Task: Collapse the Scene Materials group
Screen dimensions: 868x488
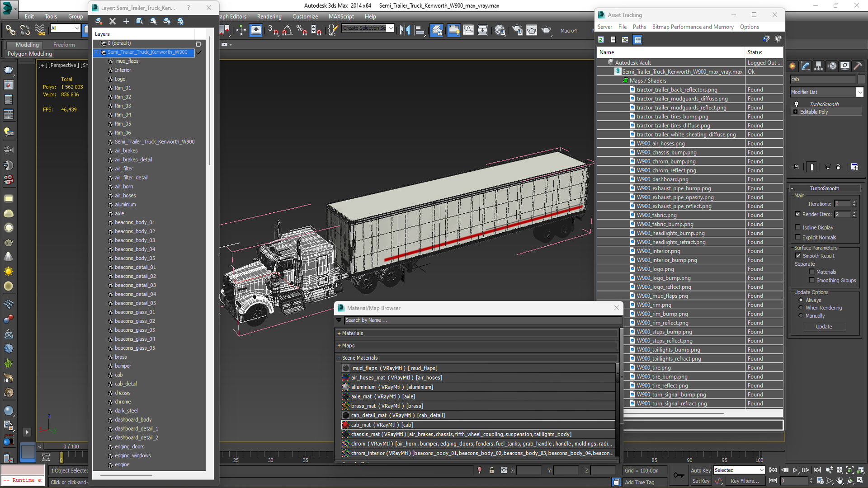Action: click(x=339, y=357)
